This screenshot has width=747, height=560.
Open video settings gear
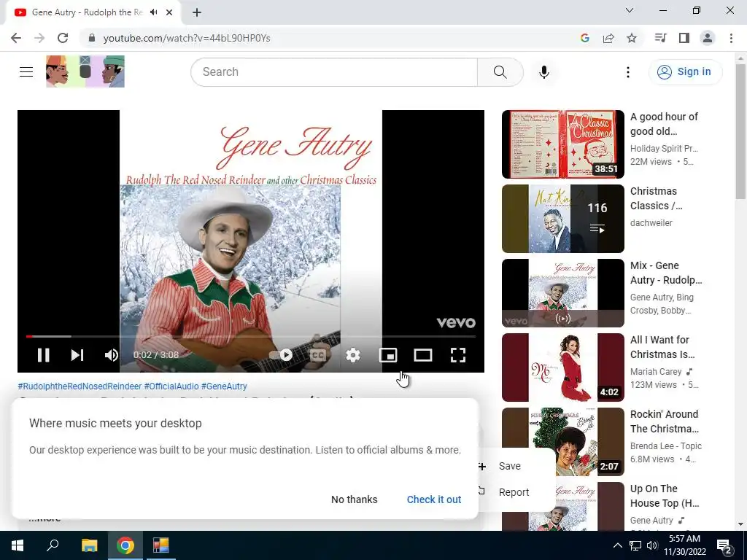[x=353, y=355]
